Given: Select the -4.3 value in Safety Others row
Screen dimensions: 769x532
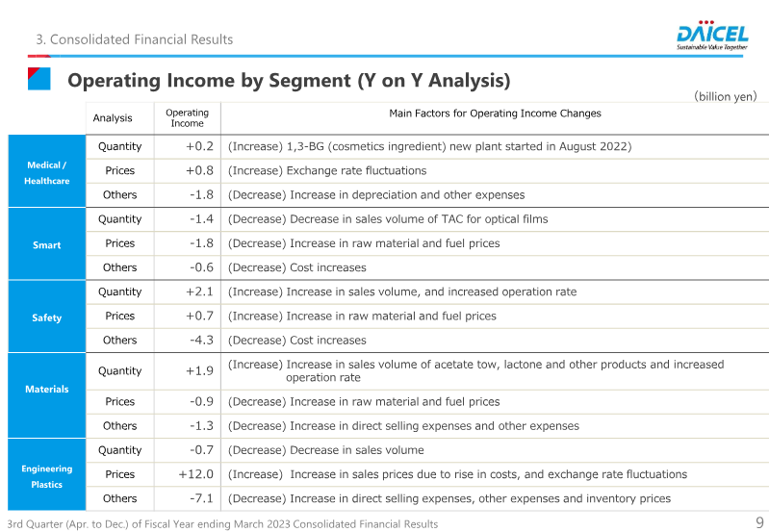Looking at the screenshot, I should pos(201,340).
